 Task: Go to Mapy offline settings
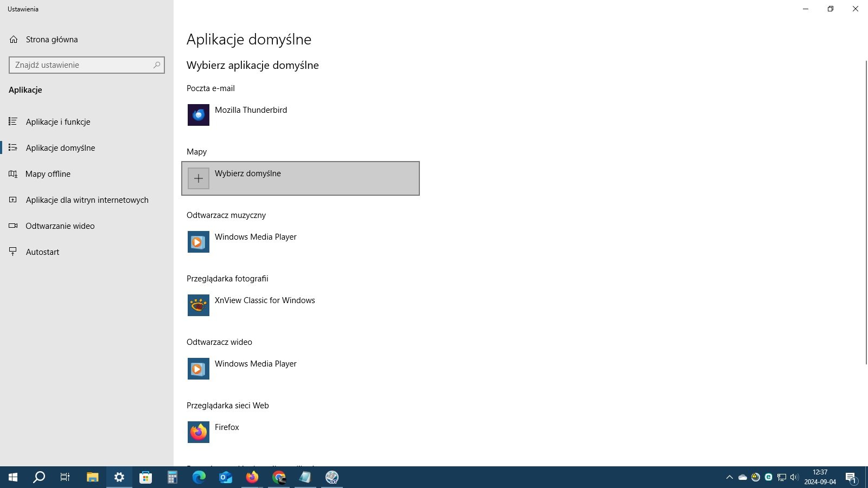coord(48,174)
